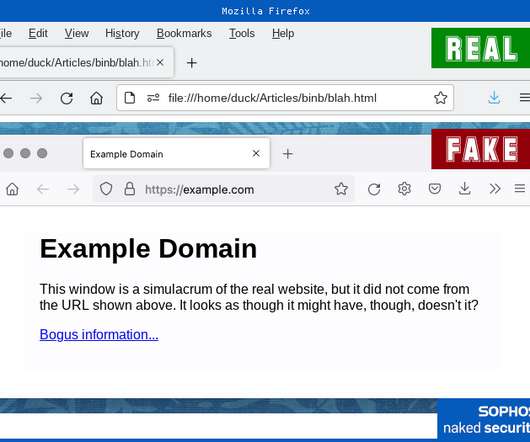Click the fake window's gear settings icon

pyautogui.click(x=404, y=189)
